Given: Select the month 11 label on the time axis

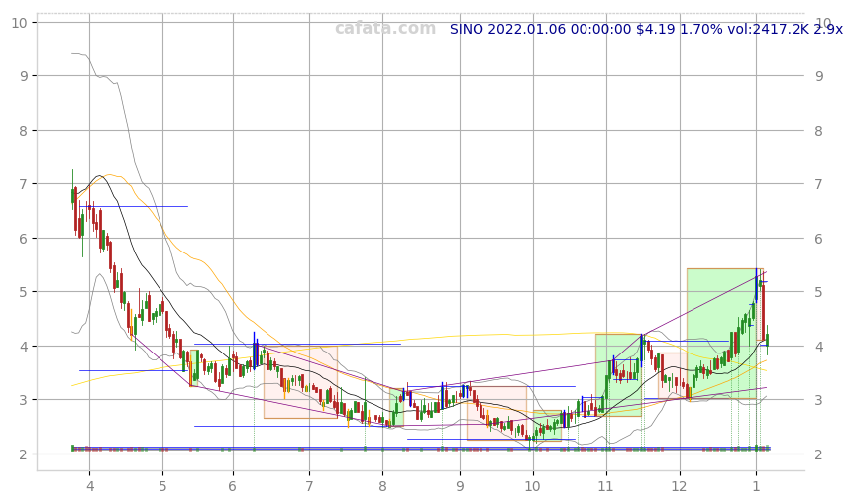Looking at the screenshot, I should pyautogui.click(x=606, y=486).
